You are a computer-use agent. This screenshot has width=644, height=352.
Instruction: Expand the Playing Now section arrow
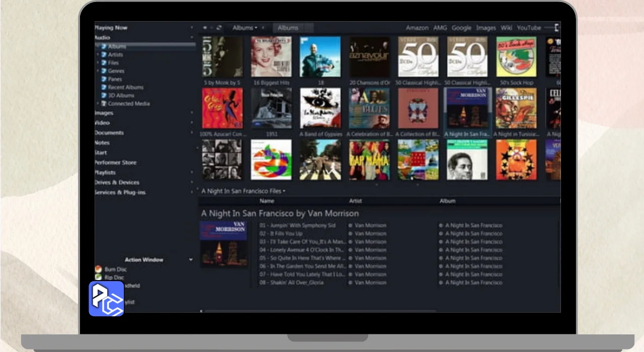[192, 28]
